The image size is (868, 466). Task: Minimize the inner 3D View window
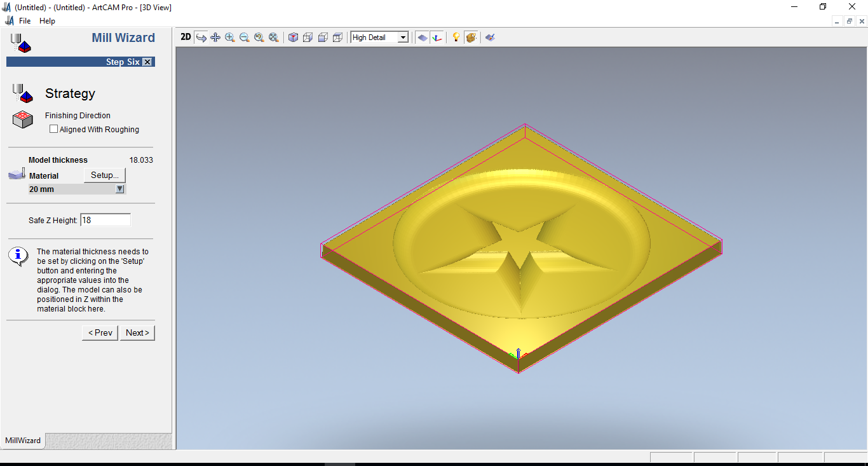837,21
